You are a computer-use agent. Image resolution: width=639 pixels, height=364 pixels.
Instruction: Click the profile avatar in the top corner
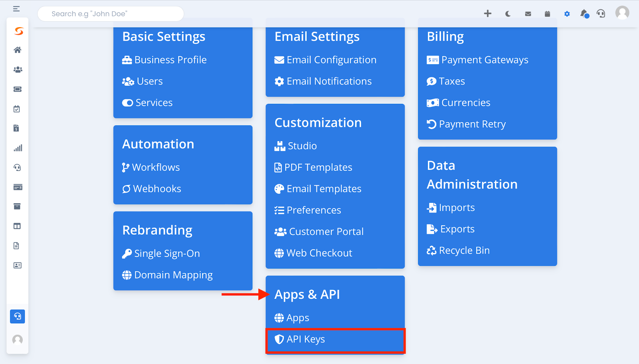[622, 13]
